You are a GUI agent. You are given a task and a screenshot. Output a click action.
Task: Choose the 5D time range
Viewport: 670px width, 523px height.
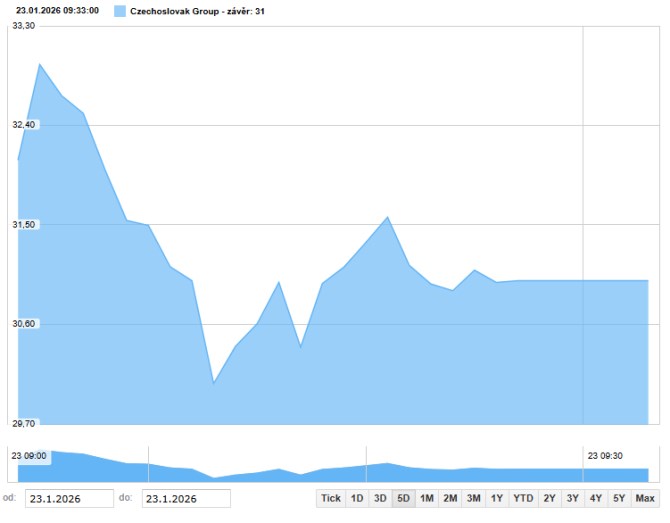tap(403, 498)
